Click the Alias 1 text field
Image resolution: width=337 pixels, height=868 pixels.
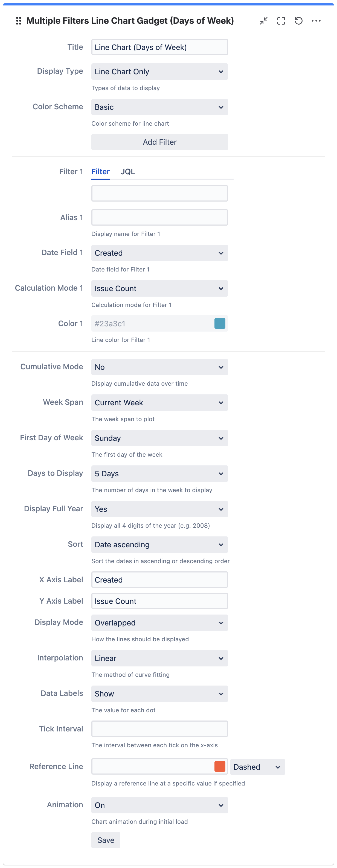click(x=159, y=218)
